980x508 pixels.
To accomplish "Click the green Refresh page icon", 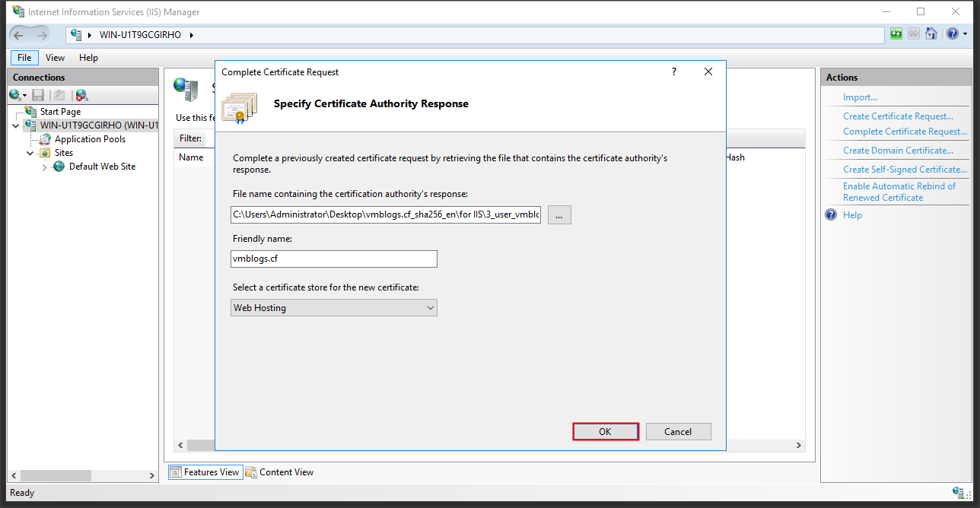I will [x=896, y=34].
